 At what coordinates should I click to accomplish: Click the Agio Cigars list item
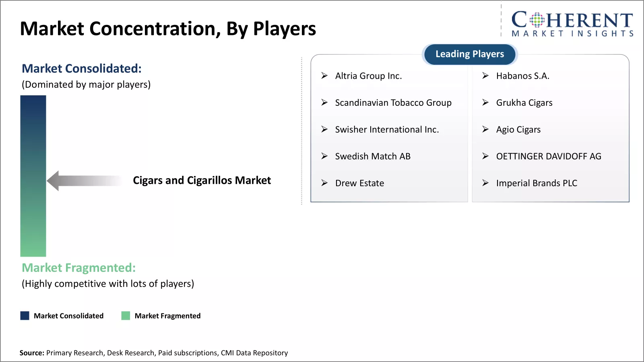click(518, 130)
